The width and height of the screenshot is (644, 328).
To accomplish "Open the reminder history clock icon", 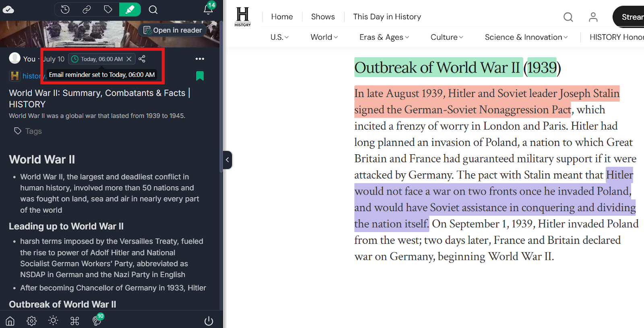I will pyautogui.click(x=65, y=10).
